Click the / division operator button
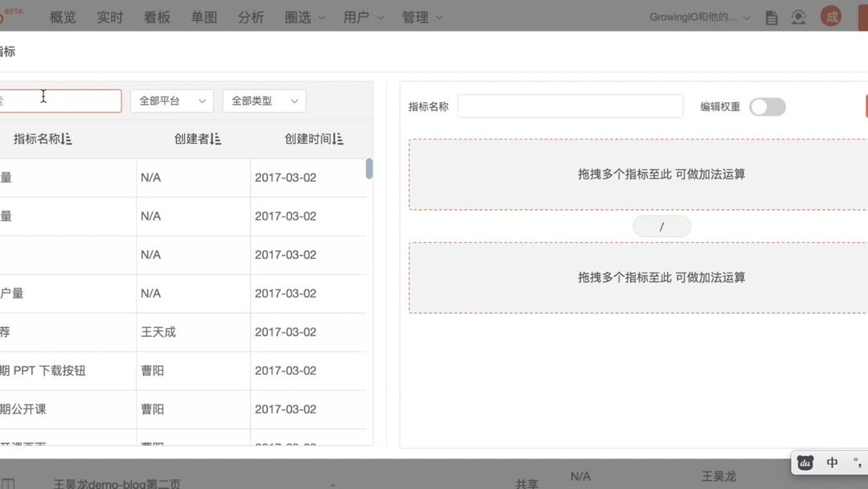This screenshot has height=489, width=868. click(x=661, y=226)
